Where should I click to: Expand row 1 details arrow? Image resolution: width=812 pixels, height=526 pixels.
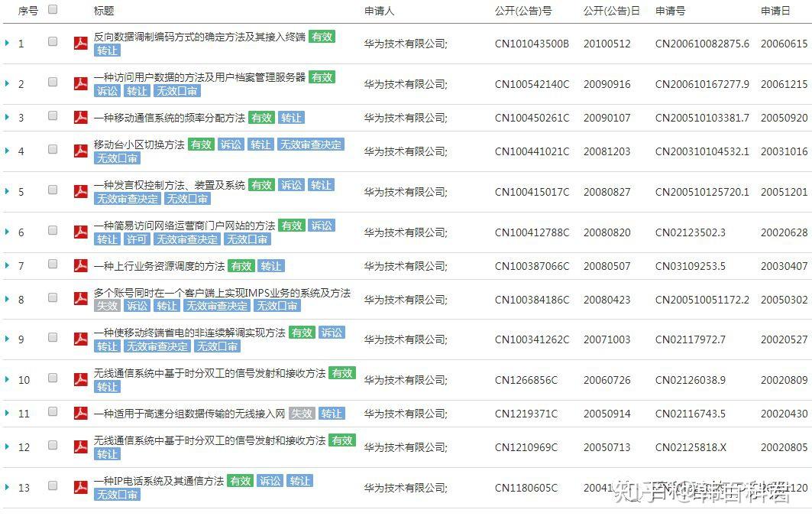(7, 43)
